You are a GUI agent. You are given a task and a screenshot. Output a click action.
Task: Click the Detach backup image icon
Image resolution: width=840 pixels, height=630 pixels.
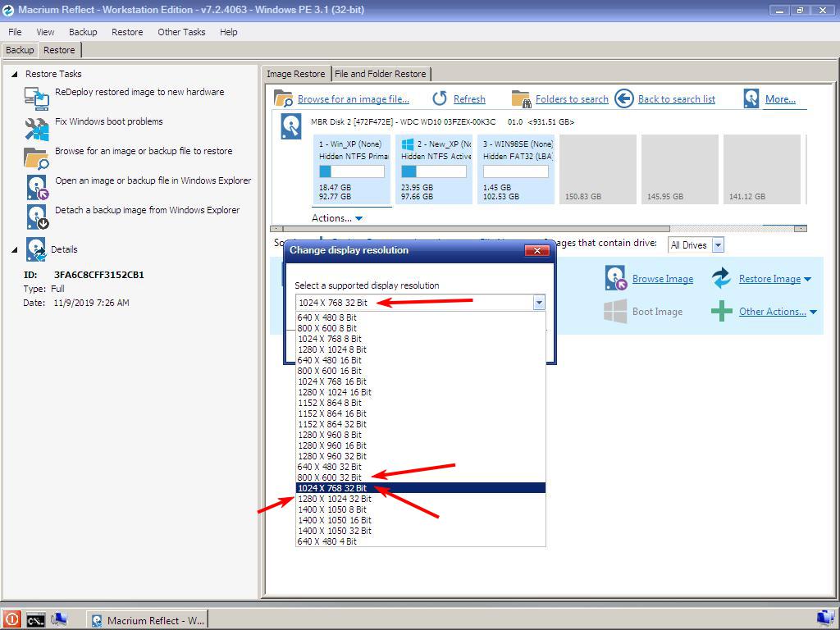point(37,217)
